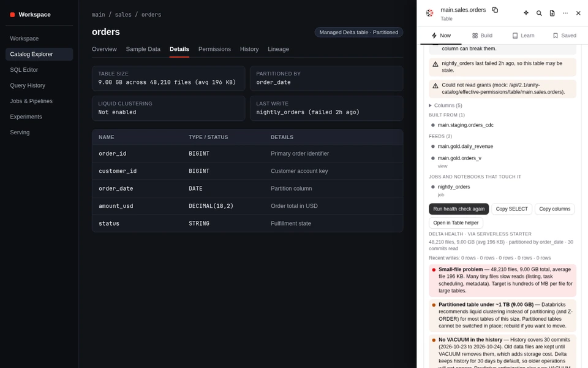Viewport: 588px width, 368px height.
Task: Click the Small-file problem alert
Action: pos(502,280)
